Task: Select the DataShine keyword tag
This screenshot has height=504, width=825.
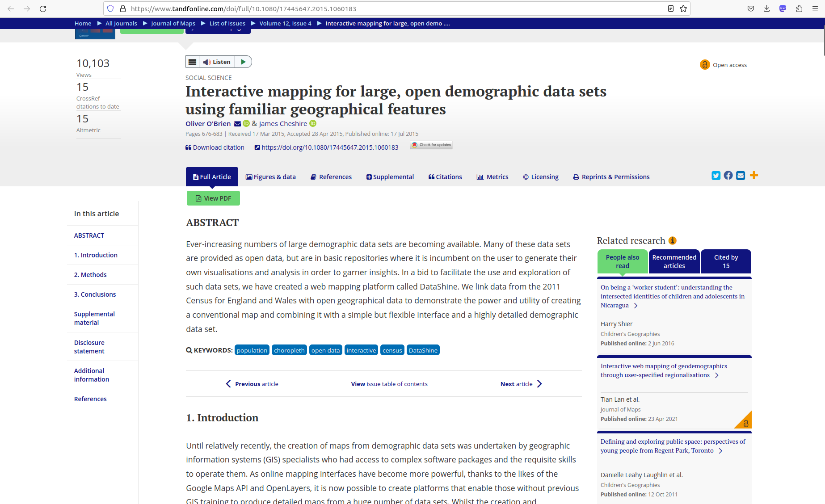Action: coord(423,350)
